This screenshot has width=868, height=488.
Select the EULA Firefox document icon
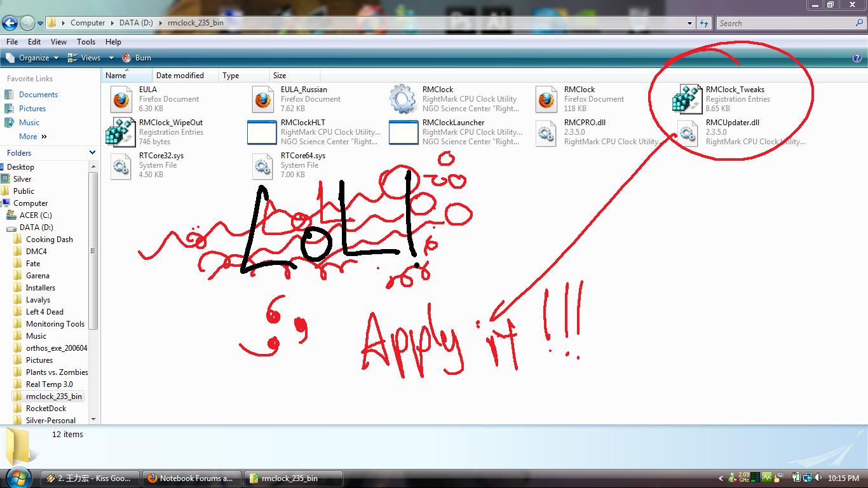pos(121,99)
